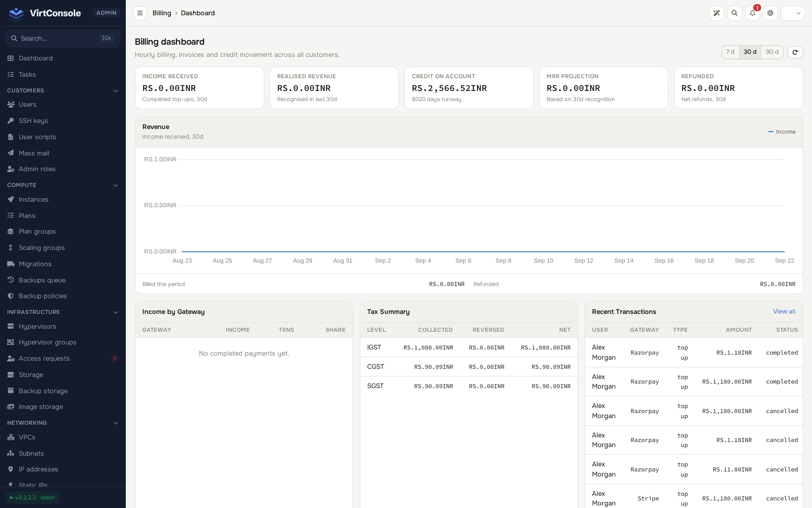Open the user account dropdown
812x508 pixels.
792,13
